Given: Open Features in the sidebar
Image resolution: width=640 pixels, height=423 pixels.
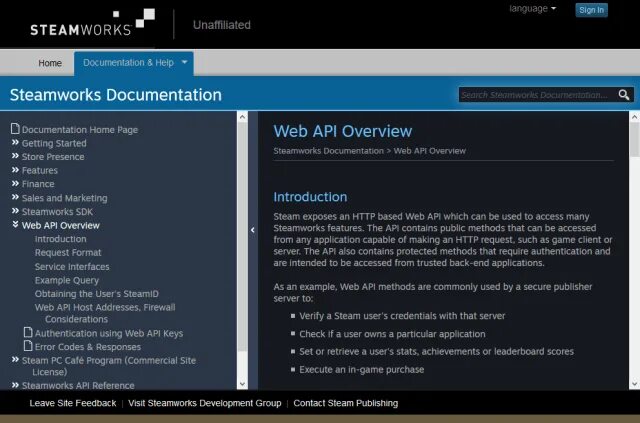Looking at the screenshot, I should [x=40, y=170].
